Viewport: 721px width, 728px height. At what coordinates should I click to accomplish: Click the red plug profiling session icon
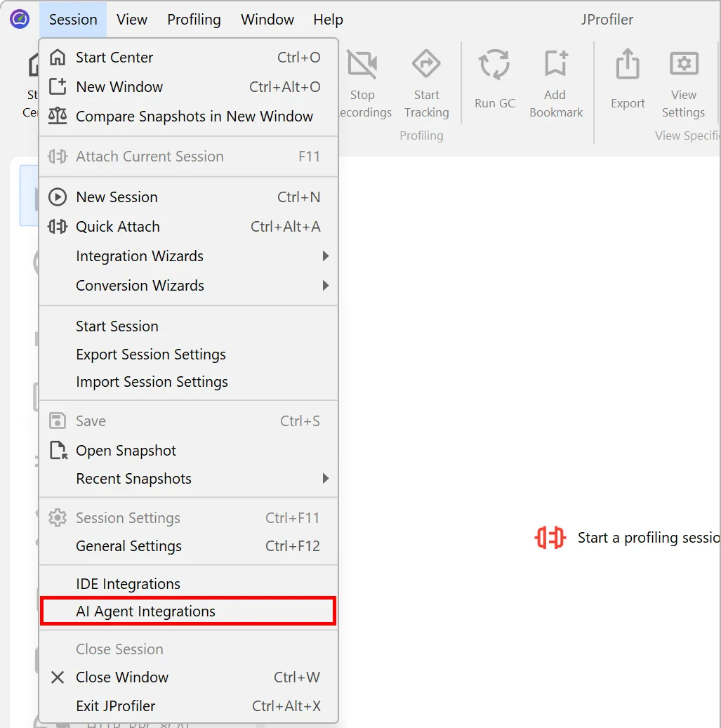pos(550,538)
